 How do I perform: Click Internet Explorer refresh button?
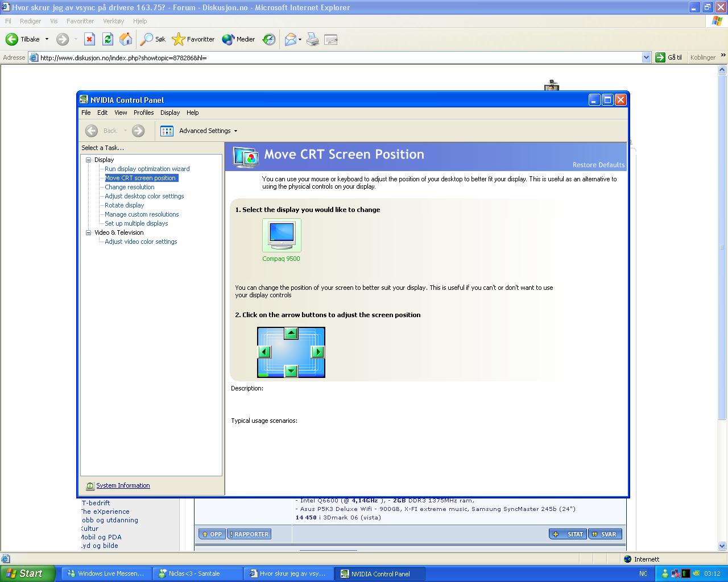point(107,39)
